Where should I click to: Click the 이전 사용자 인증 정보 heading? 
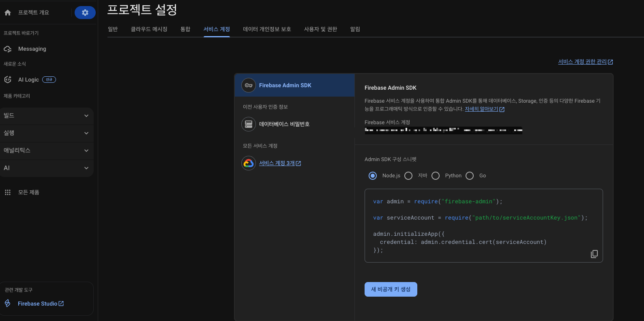click(265, 107)
